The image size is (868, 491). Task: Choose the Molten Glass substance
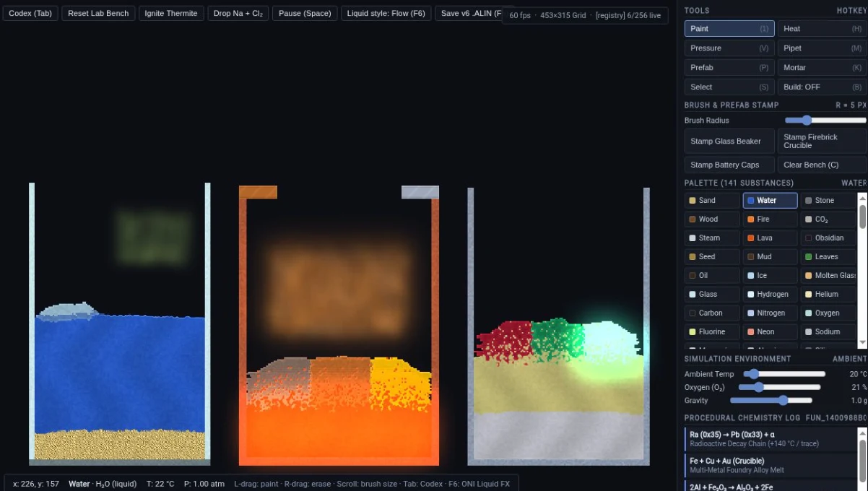pyautogui.click(x=828, y=275)
